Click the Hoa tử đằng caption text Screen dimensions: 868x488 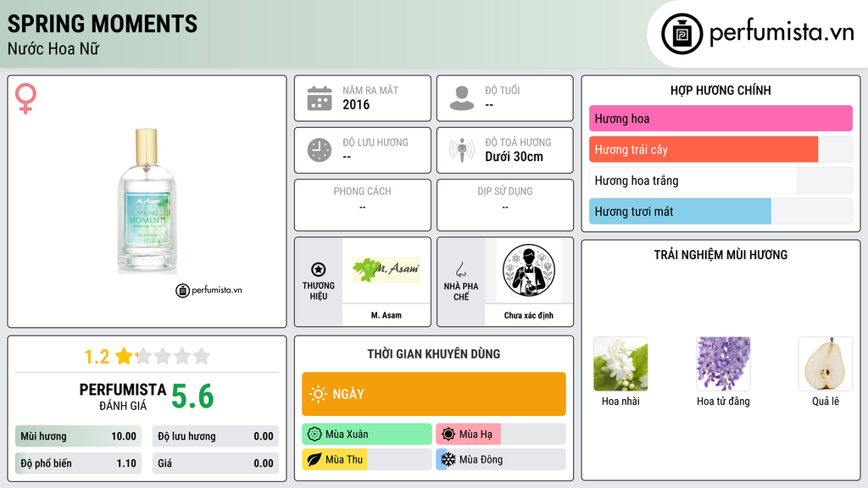tap(723, 401)
